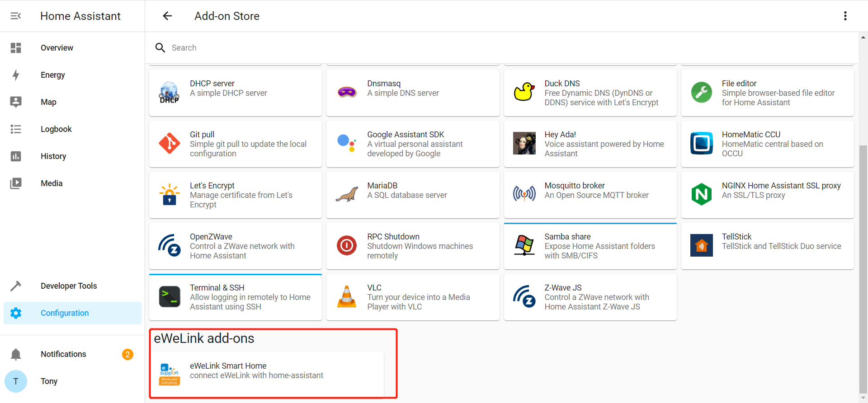This screenshot has height=403, width=868.
Task: Open the eWeLink Smart Home title
Action: pos(228,366)
